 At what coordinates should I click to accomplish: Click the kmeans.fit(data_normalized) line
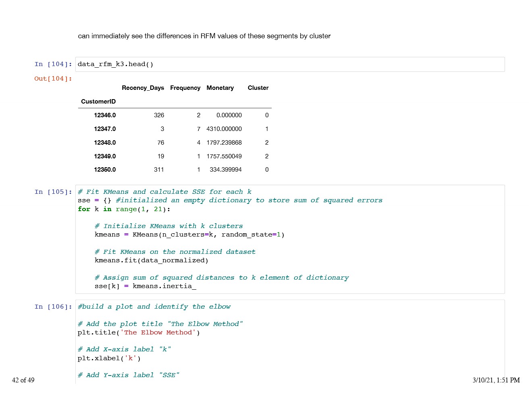151,260
